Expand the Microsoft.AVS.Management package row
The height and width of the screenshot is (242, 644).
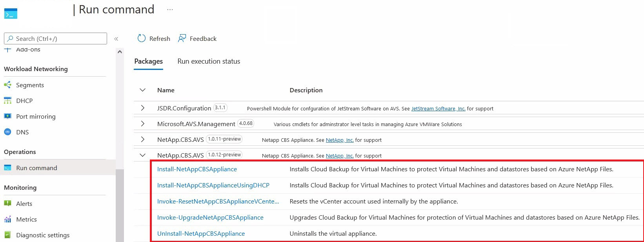point(142,124)
